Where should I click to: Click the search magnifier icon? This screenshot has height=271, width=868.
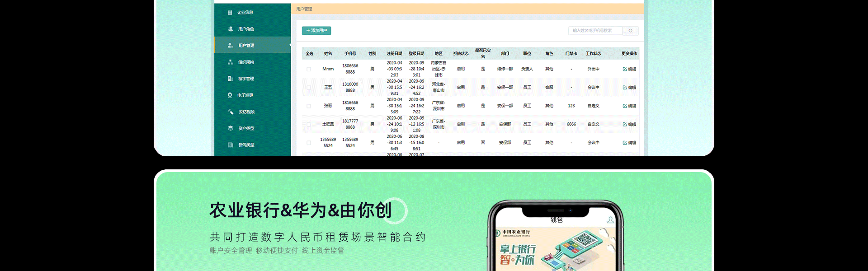coord(630,31)
